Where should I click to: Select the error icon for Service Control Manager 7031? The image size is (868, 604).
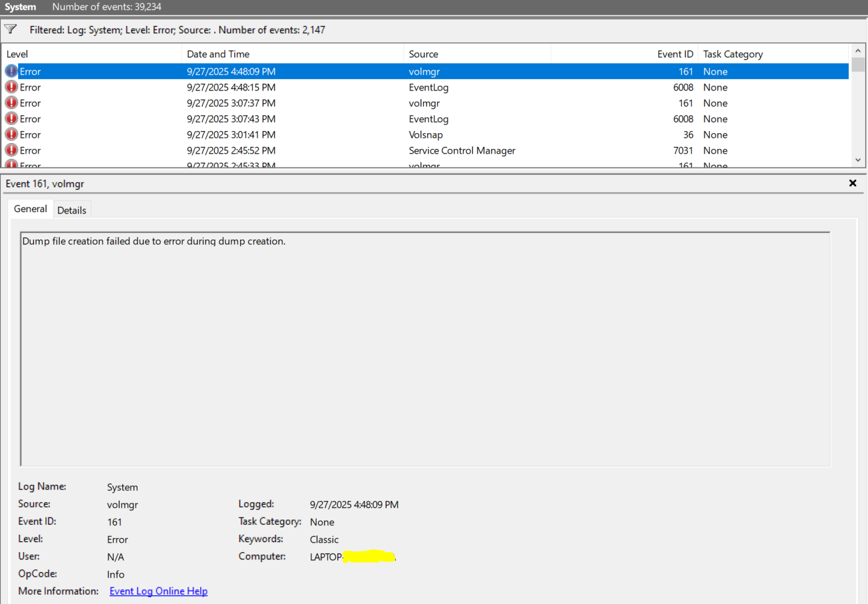pos(12,150)
